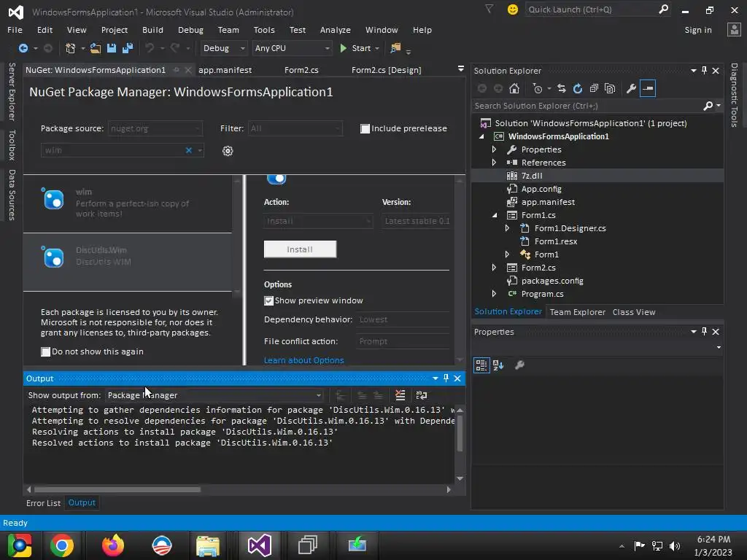Open the Toolbox side tab
Screen dimensions: 747x560
pyautogui.click(x=12, y=145)
